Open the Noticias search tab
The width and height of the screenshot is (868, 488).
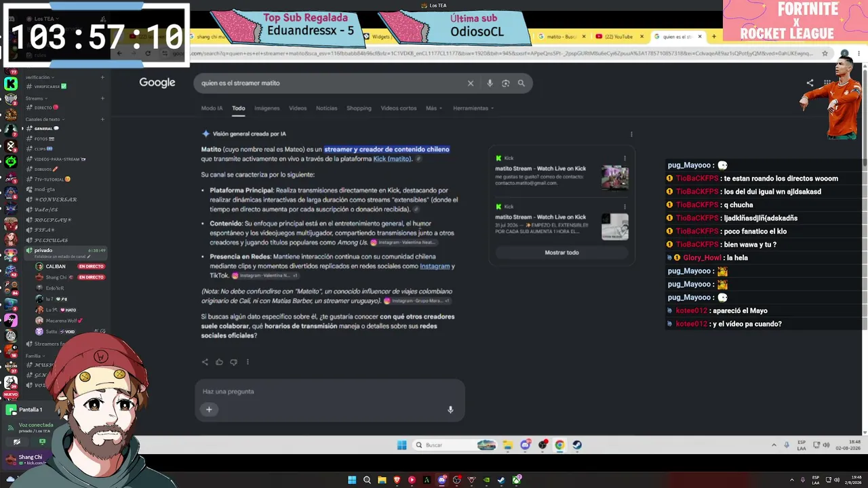click(x=326, y=108)
